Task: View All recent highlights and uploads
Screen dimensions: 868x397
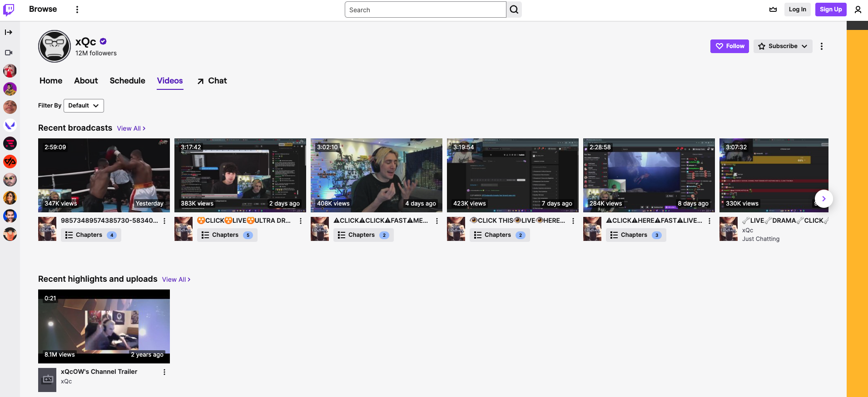Action: pyautogui.click(x=176, y=279)
